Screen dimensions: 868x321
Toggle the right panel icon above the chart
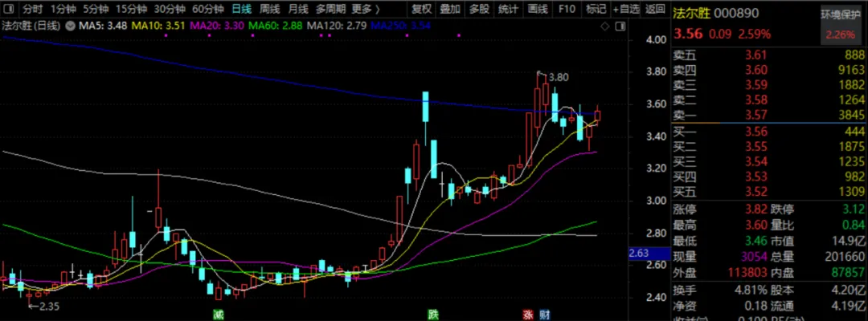620,26
